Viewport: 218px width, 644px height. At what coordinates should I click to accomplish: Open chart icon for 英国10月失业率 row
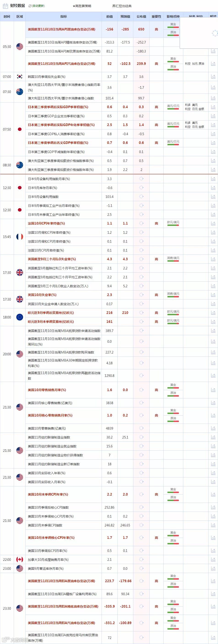213,295
